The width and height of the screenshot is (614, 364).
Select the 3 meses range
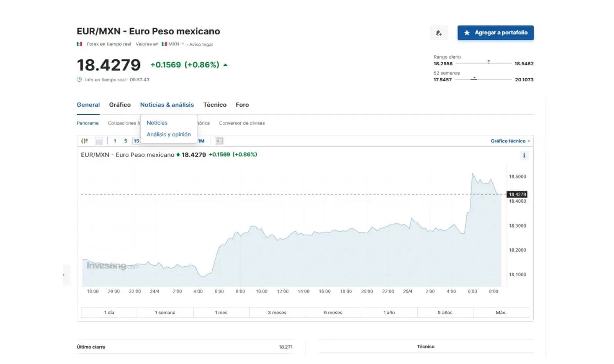pyautogui.click(x=277, y=312)
